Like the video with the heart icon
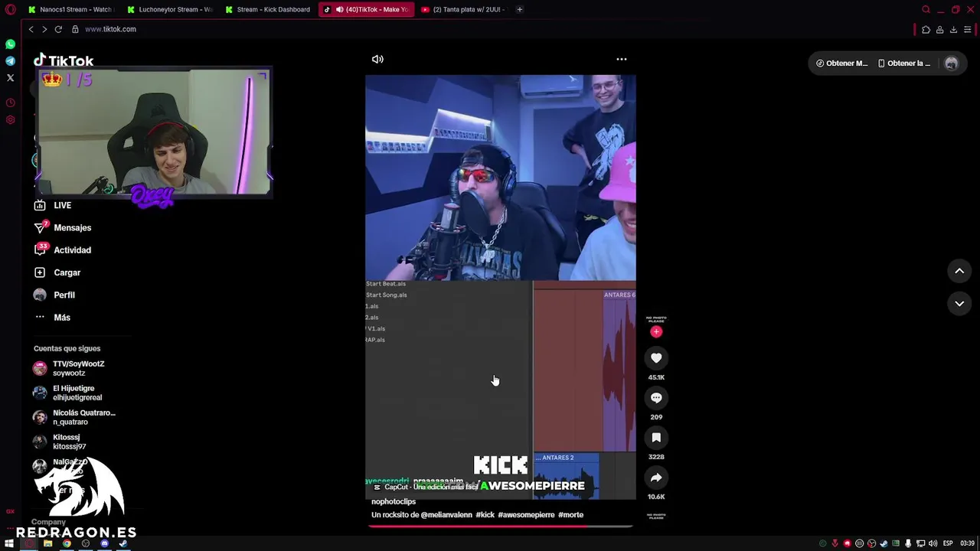This screenshot has height=551, width=980. point(656,358)
